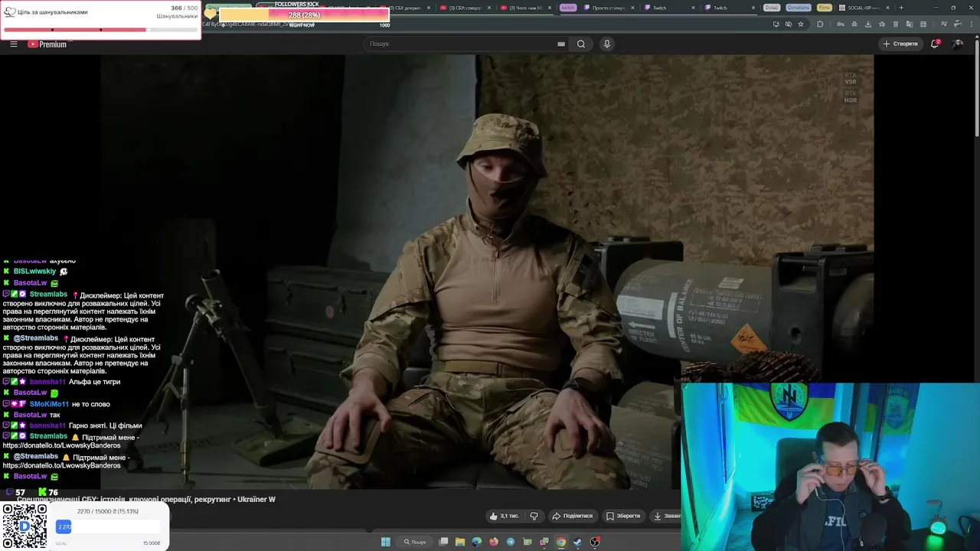Expand the Dota2 tab group
The width and height of the screenshot is (980, 551).
[x=771, y=8]
